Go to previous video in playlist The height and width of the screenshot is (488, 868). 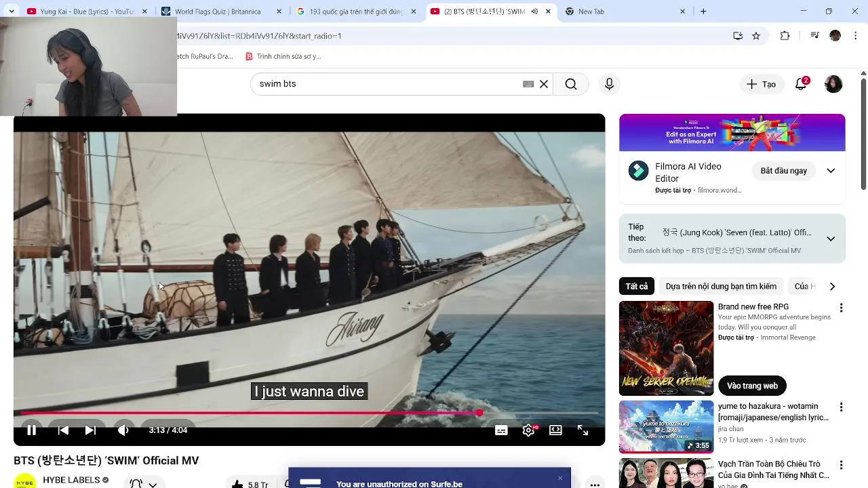[x=63, y=430]
